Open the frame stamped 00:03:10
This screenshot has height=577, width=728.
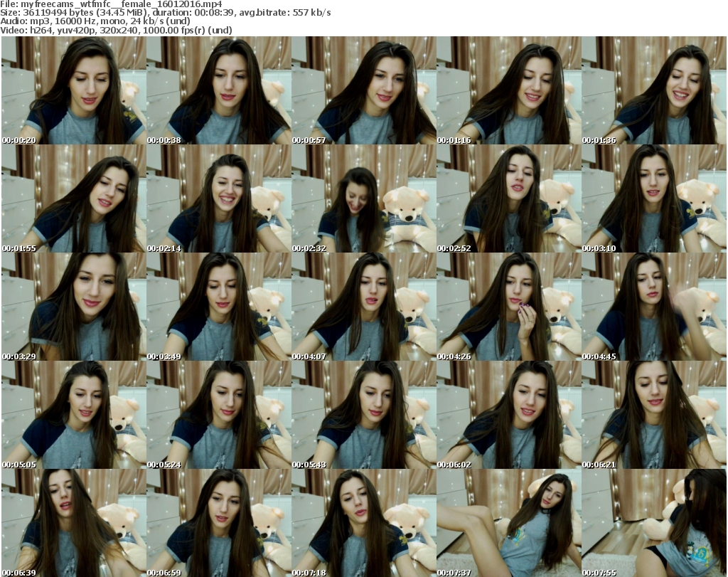tap(654, 198)
